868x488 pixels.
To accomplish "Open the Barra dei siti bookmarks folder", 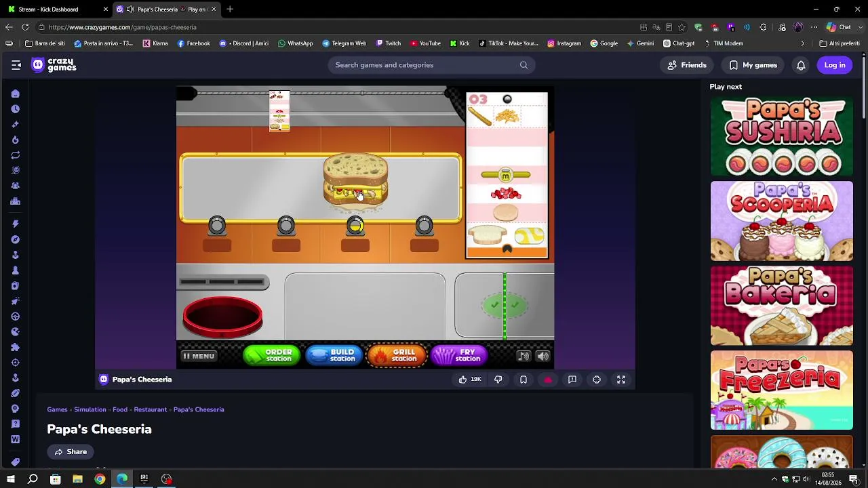I will [x=45, y=43].
